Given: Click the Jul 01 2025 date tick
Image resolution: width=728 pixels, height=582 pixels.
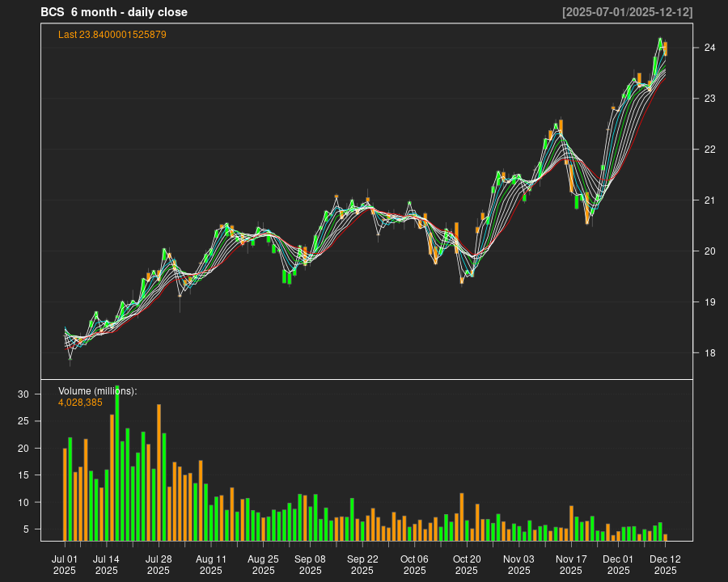Looking at the screenshot, I should (65, 564).
